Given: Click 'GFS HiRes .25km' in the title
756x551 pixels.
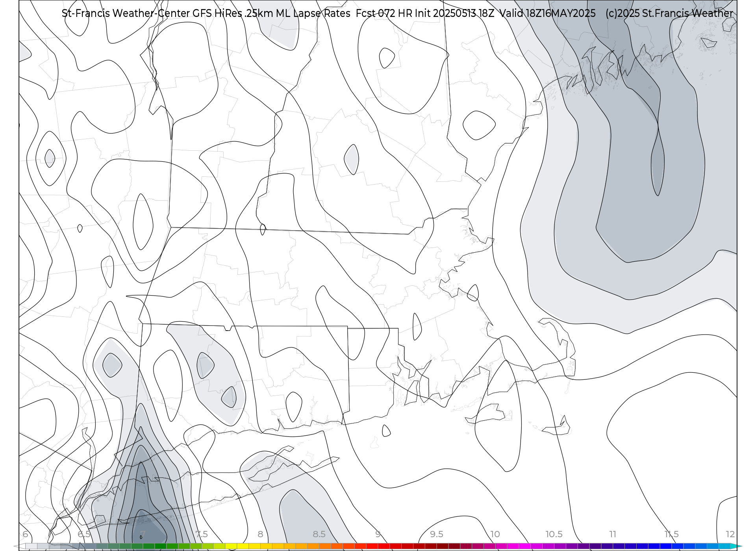Looking at the screenshot, I should click(233, 13).
